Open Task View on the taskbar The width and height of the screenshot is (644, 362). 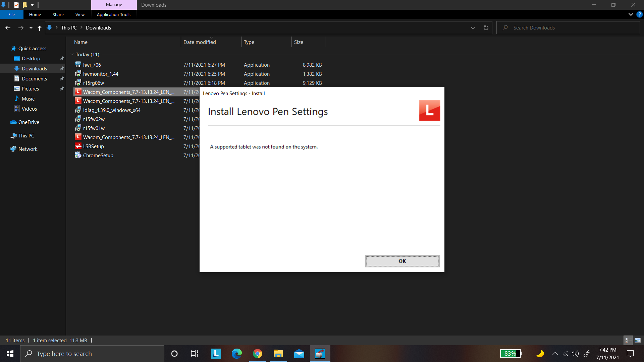point(195,354)
